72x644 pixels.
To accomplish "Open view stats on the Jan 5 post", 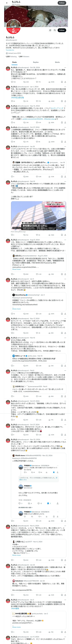I will [51, 314].
